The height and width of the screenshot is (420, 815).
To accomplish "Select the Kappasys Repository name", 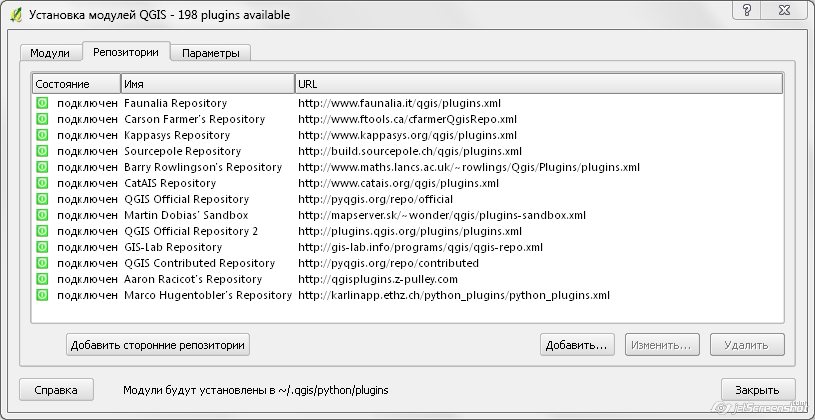I will [x=177, y=135].
